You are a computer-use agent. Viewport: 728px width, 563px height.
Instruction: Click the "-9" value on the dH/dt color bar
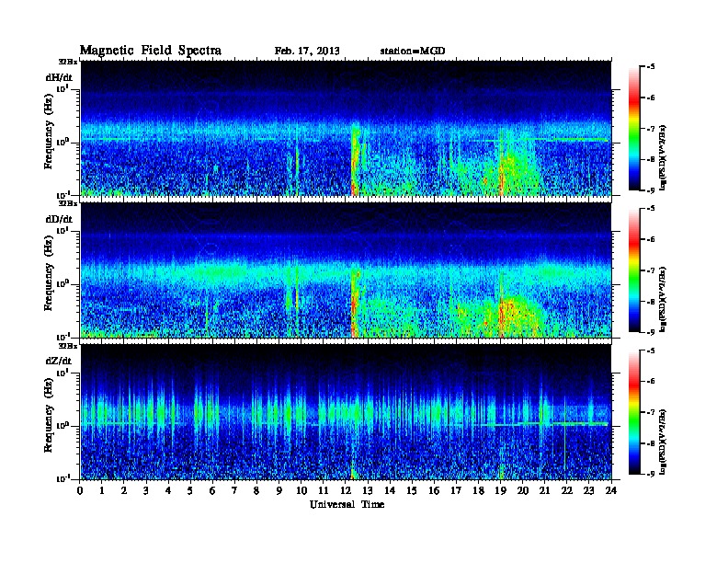(x=650, y=190)
